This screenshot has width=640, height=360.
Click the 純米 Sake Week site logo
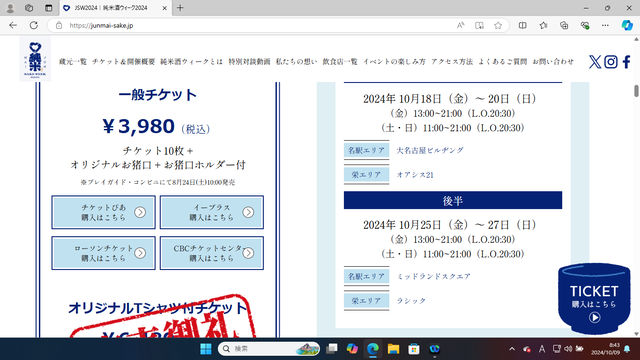tap(35, 59)
